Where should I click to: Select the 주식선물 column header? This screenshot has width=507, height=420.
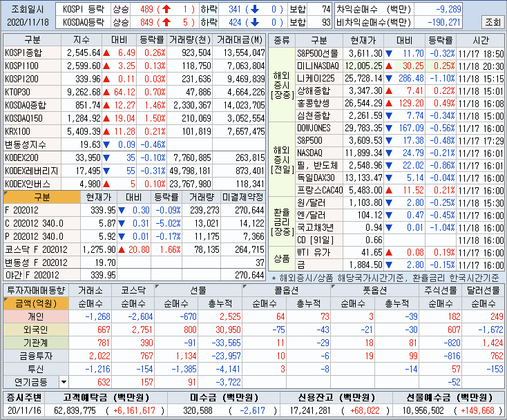tap(441, 290)
